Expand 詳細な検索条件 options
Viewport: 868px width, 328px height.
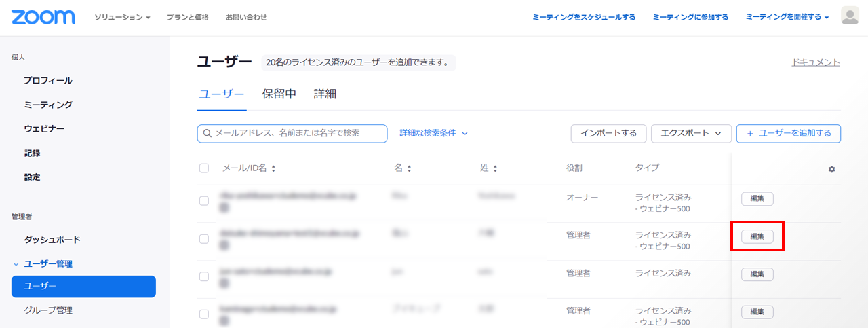pos(433,134)
